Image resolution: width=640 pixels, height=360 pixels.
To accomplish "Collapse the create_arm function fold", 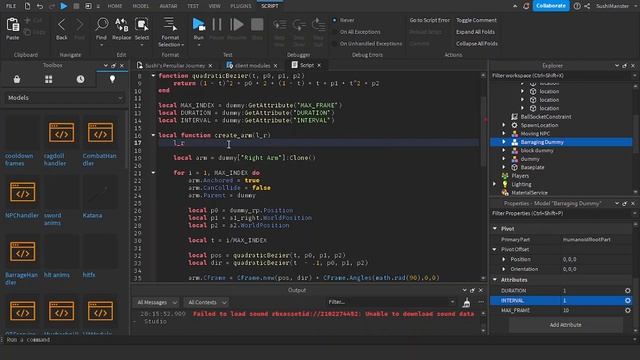I will click(153, 135).
